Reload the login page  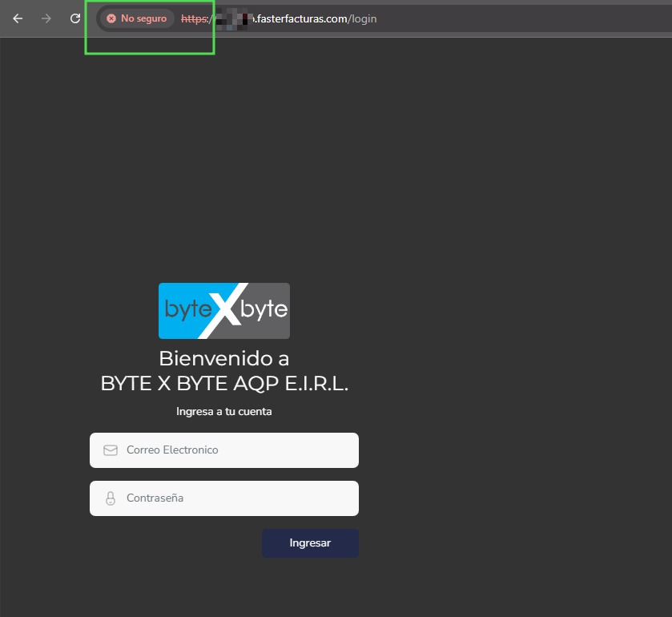pyautogui.click(x=75, y=18)
